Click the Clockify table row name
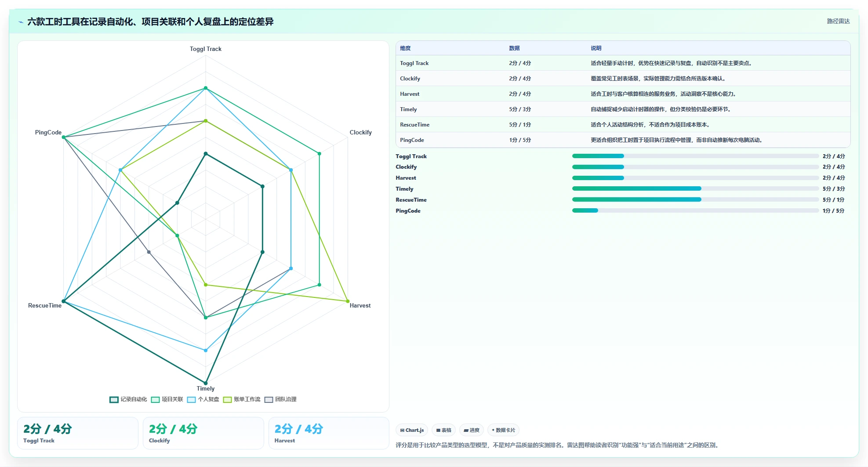Screen dimensions: 868x467 click(x=410, y=79)
